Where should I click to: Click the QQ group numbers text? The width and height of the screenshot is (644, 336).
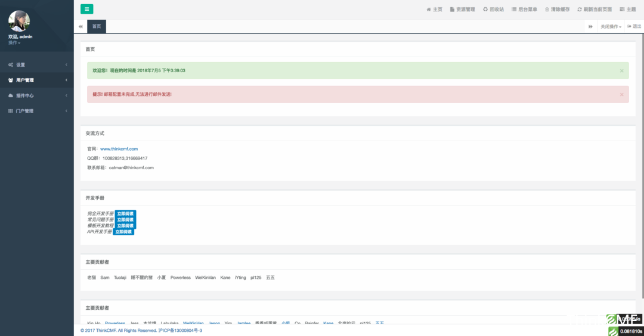(x=125, y=158)
